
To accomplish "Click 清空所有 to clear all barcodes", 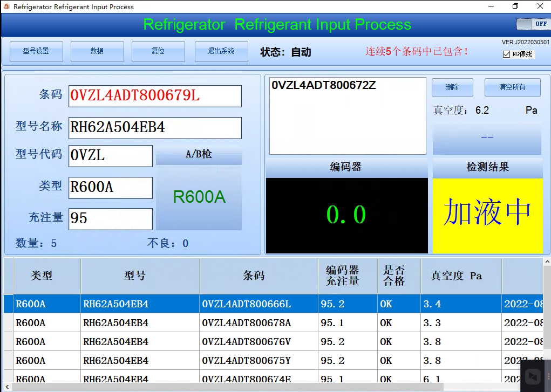I will tap(512, 87).
